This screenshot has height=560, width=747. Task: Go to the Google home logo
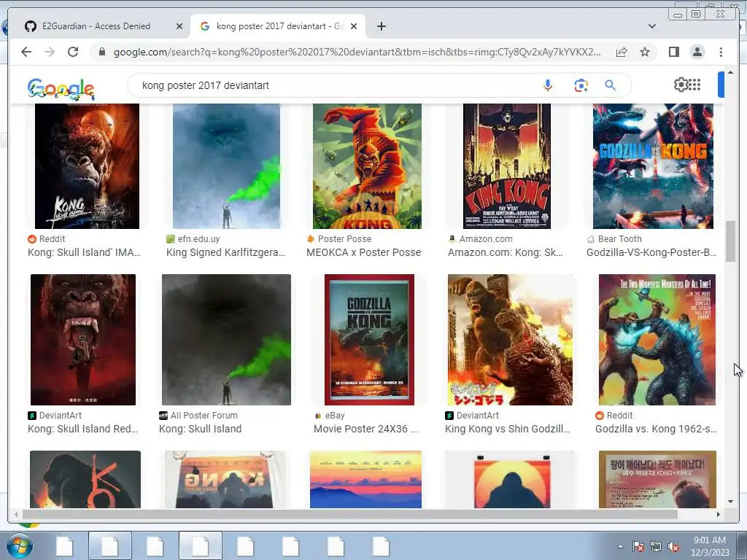coord(61,88)
